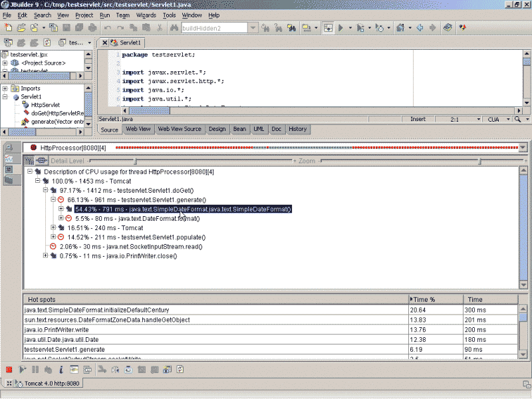532x399 pixels.
Task: Collapse the testservlet.Servlet1.generate() node
Action: click(53, 199)
